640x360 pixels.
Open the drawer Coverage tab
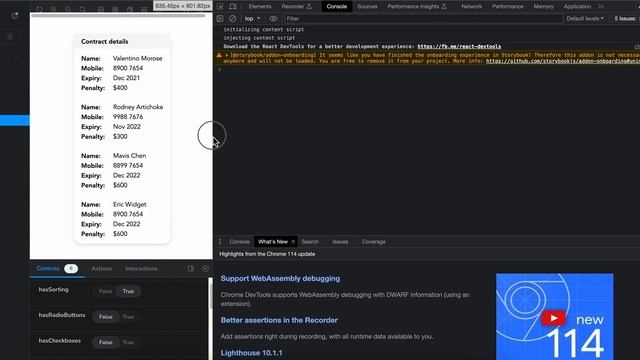click(x=373, y=242)
